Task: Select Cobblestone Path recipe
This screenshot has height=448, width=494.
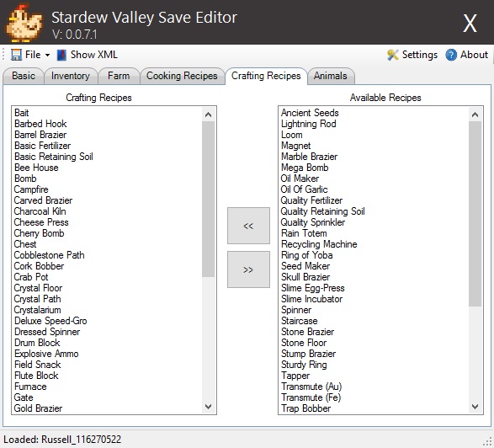Action: click(x=49, y=255)
